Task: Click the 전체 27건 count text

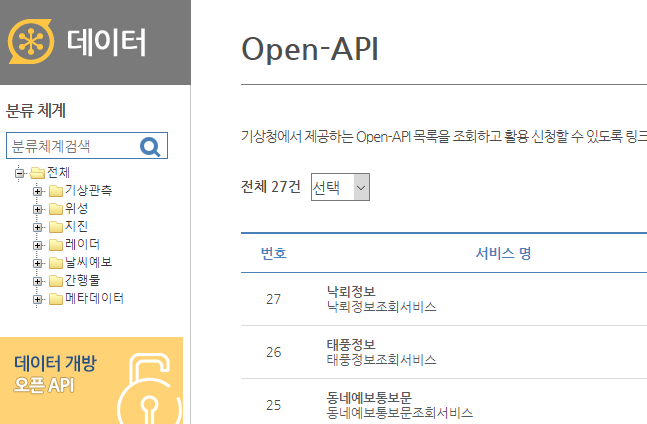Action: pos(271,187)
